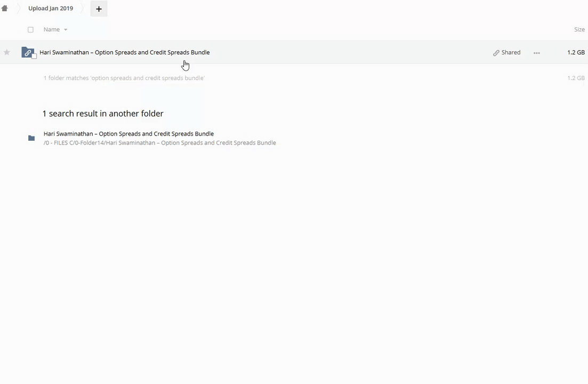Click the folder row's 1.2 GB size
Viewport: 588px width, 384px height.
pyautogui.click(x=576, y=52)
